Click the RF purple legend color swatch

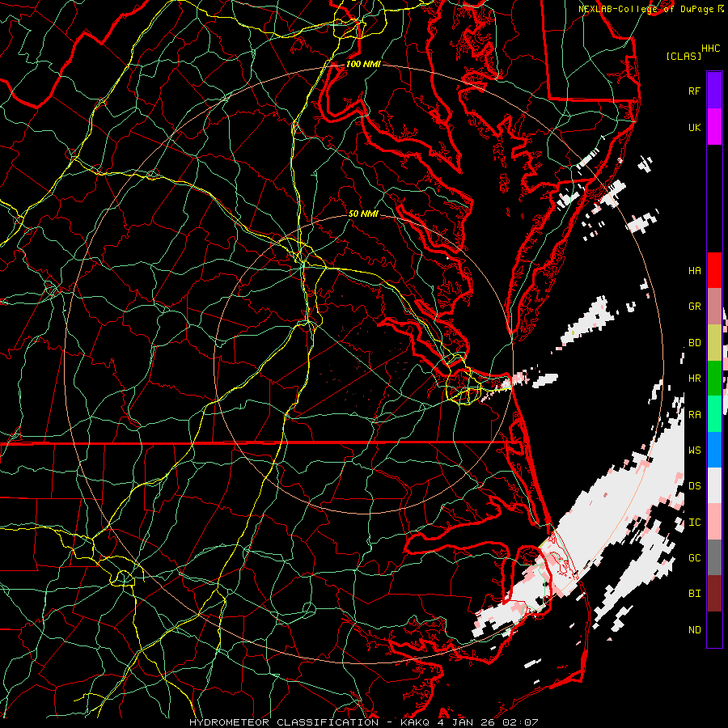click(714, 91)
